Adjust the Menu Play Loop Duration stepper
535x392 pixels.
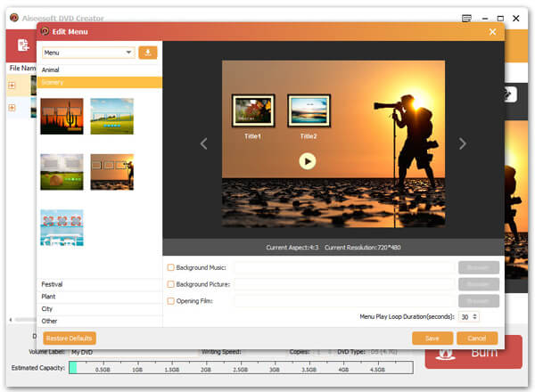(x=474, y=316)
